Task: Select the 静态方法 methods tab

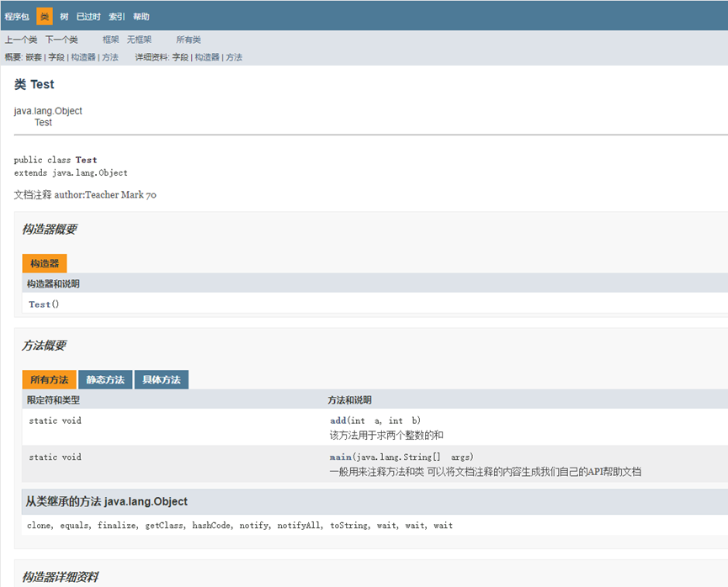Action: click(x=104, y=379)
